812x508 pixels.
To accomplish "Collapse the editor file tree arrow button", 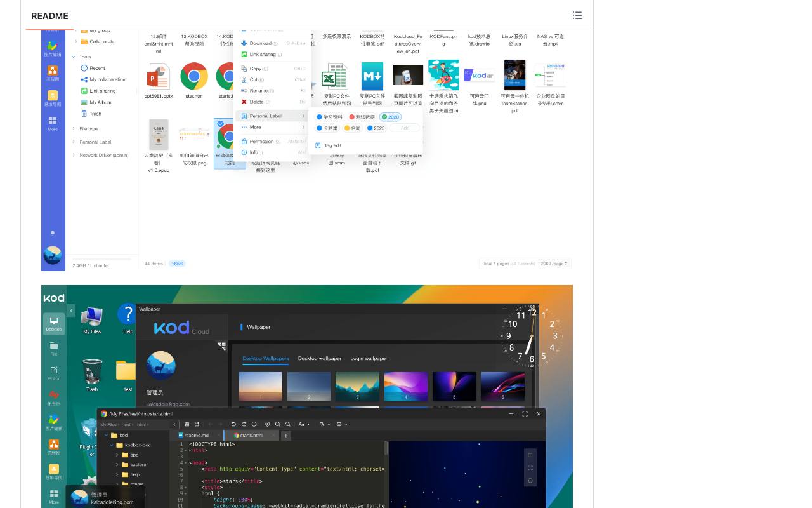I will pyautogui.click(x=175, y=424).
